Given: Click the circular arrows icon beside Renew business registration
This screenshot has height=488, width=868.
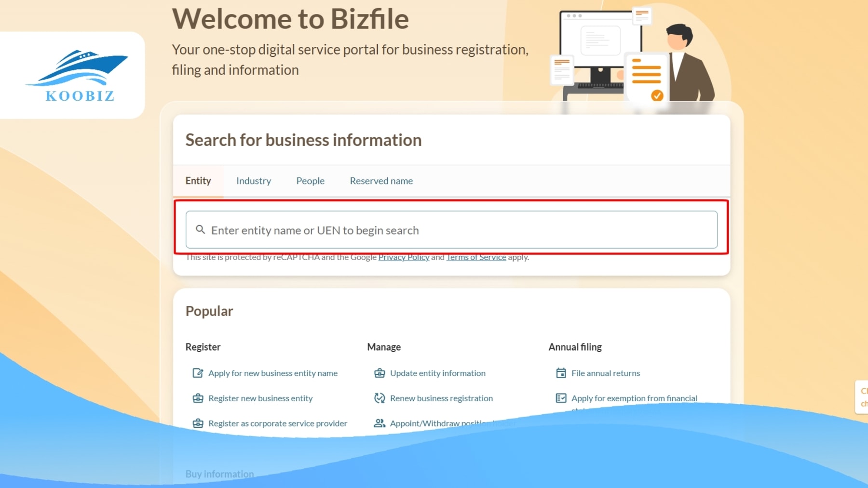Looking at the screenshot, I should [380, 398].
